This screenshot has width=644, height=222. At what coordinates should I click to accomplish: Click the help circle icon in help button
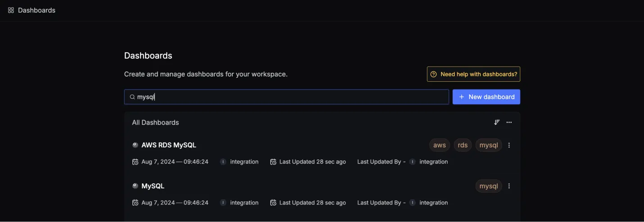click(x=434, y=74)
